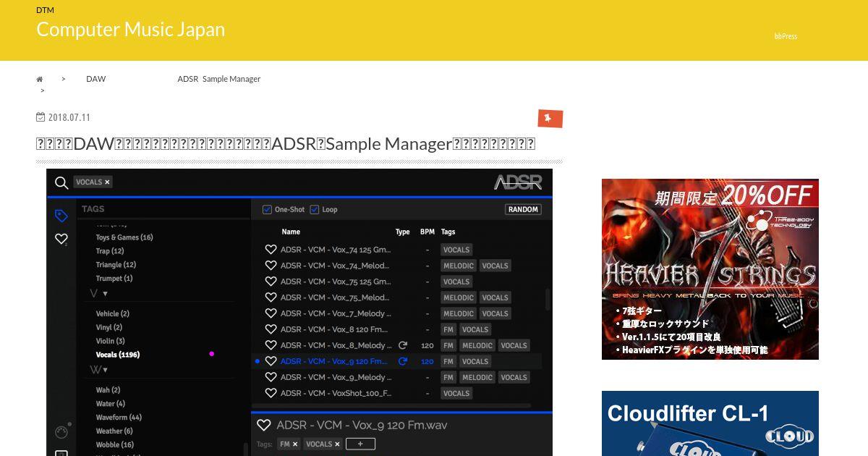Favorite the Vox_7_Melody sample row
The image size is (868, 456).
pyautogui.click(x=271, y=313)
